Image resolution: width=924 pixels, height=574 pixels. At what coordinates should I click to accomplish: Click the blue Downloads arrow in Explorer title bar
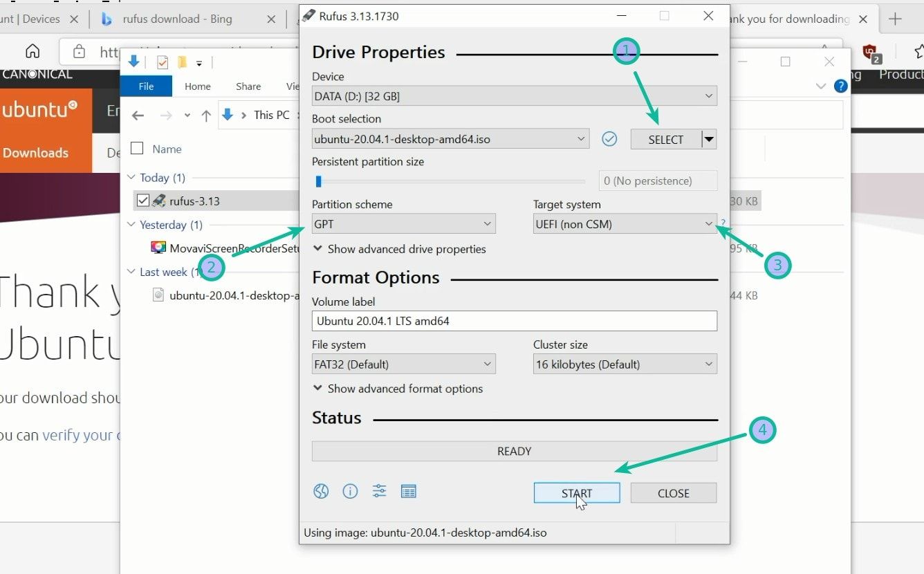(x=134, y=62)
